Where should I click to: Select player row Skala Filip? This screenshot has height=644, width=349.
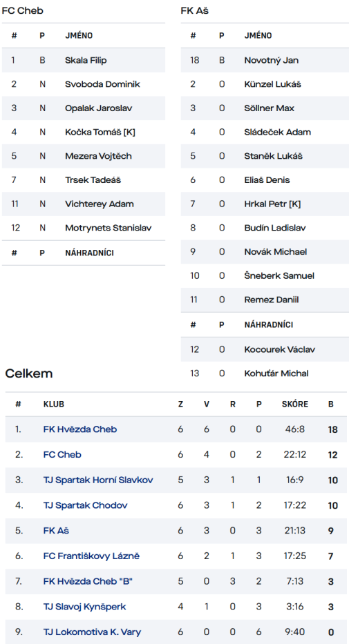tap(84, 60)
